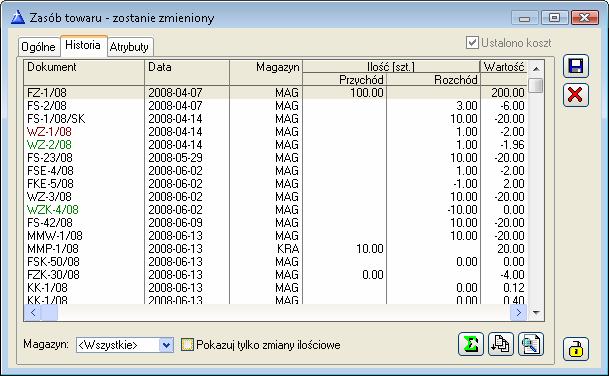
Task: Click the blue triangle app icon in title bar
Action: 18,17
